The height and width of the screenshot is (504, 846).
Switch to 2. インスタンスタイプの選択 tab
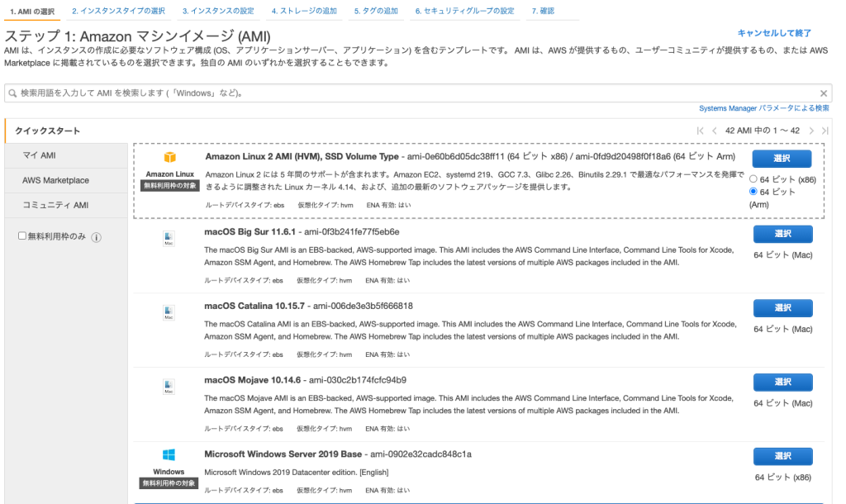click(x=119, y=11)
